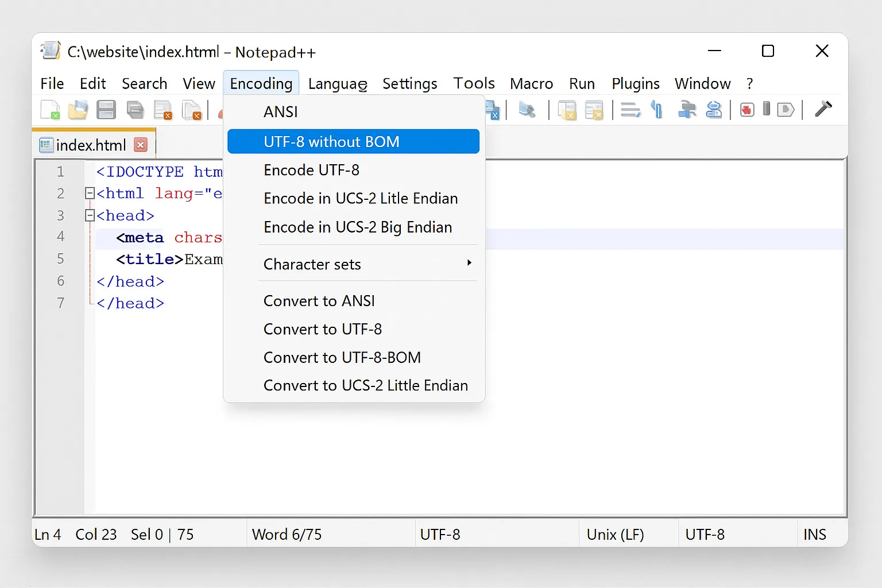Click the table-layout document icon with yellow x
The width and height of the screenshot is (882, 588).
(594, 110)
